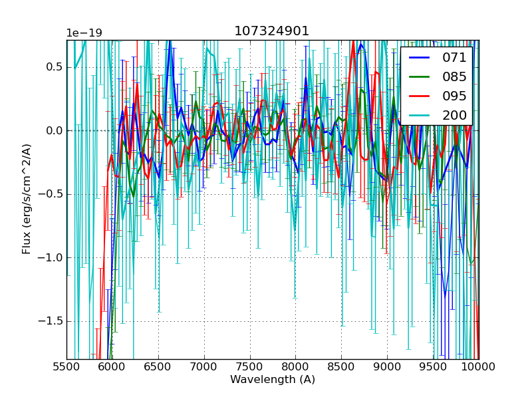
Task: Click the 10000 x-axis tick label
Action: [479, 366]
